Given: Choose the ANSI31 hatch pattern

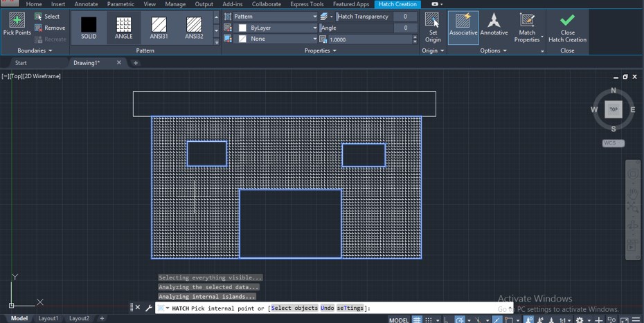Looking at the screenshot, I should (x=159, y=28).
